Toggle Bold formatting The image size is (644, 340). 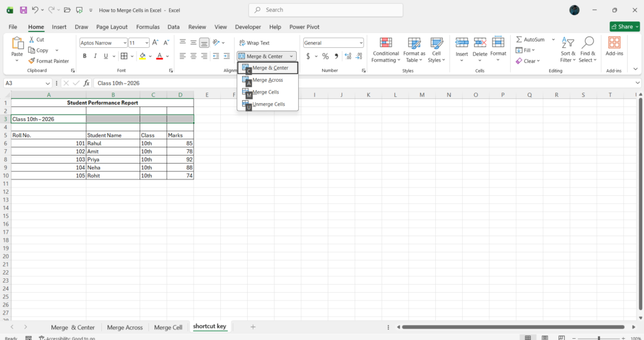(x=85, y=56)
